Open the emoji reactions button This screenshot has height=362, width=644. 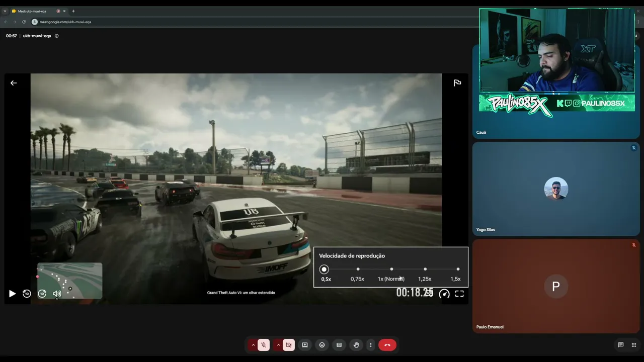[322, 345]
